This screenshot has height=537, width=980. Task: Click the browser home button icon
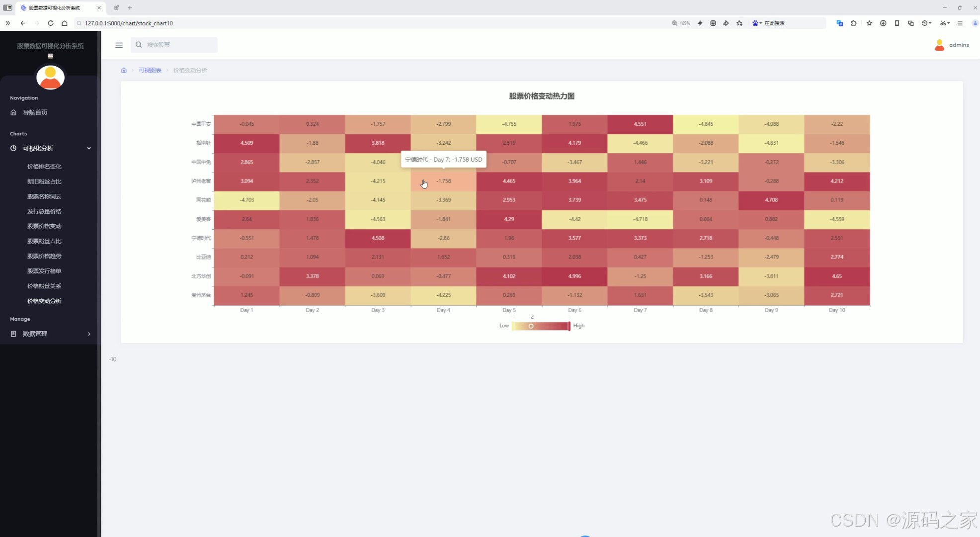65,23
